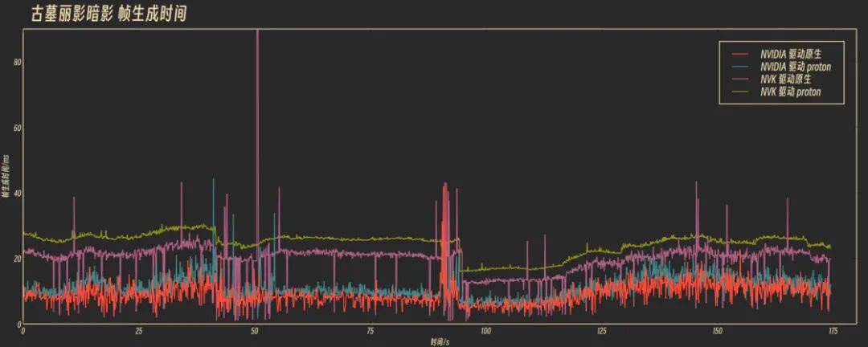This screenshot has width=868, height=347.
Task: Click the y-axis tick label 40
Action: tap(17, 193)
